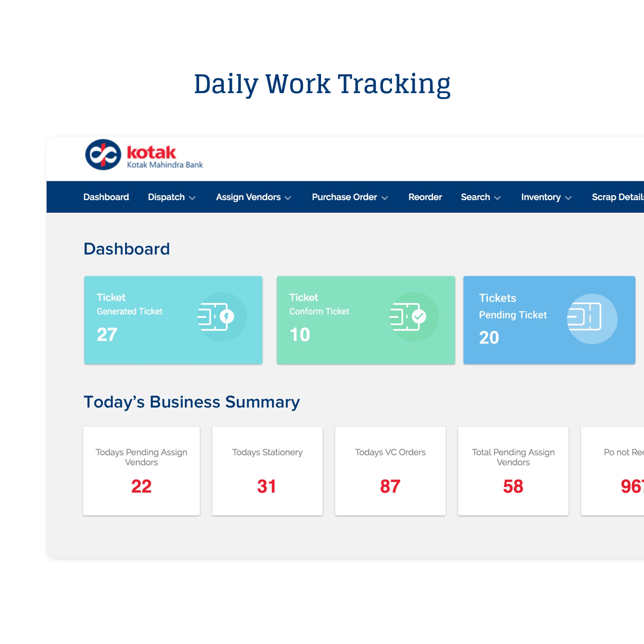
Task: Open the Purchase Order menu
Action: pyautogui.click(x=350, y=197)
